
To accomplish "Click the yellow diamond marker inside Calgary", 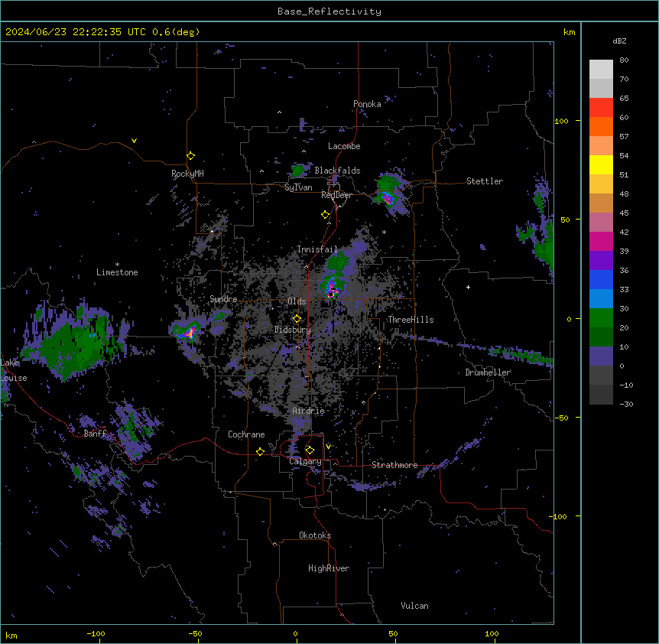I will [310, 450].
